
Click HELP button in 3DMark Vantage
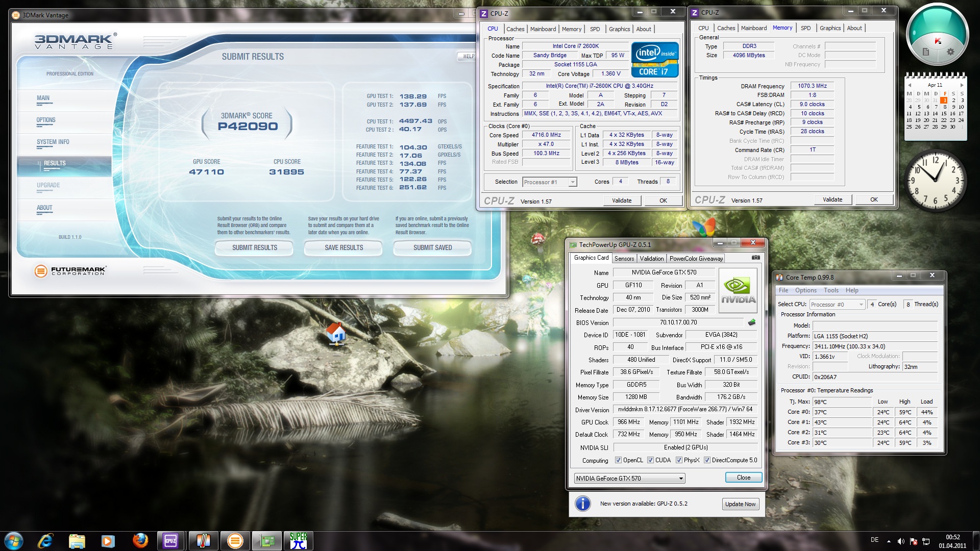pos(468,56)
